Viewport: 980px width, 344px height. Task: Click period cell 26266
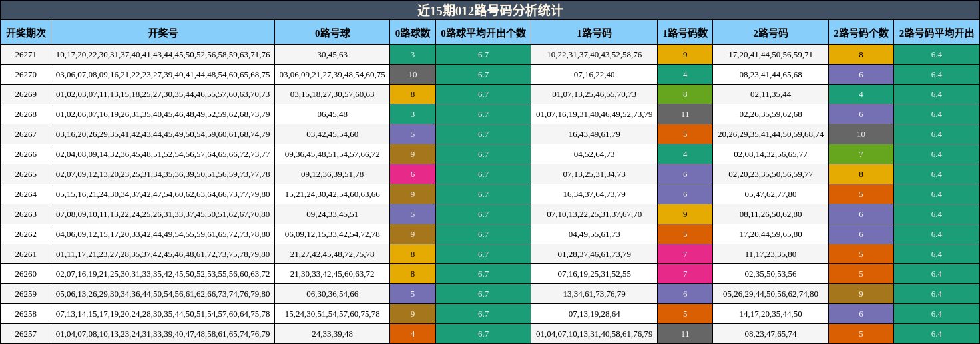pyautogui.click(x=26, y=154)
